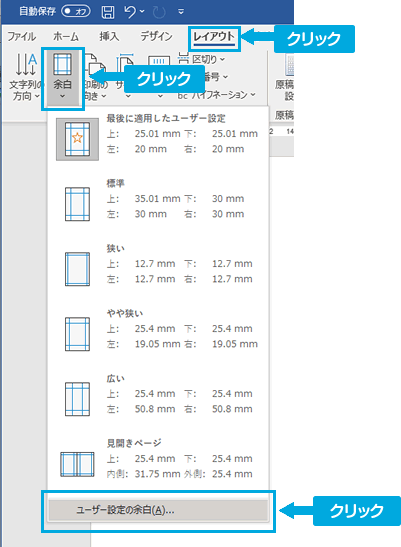Choose the やや狭い margin preset
Screen dimensions: 401x547
click(x=158, y=329)
